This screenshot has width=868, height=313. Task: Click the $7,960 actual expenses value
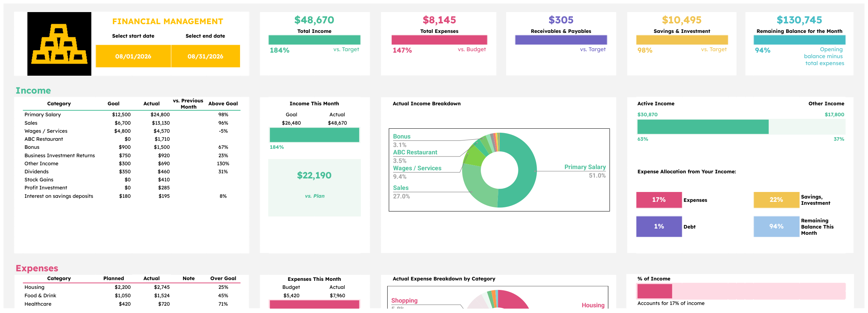[x=337, y=296]
